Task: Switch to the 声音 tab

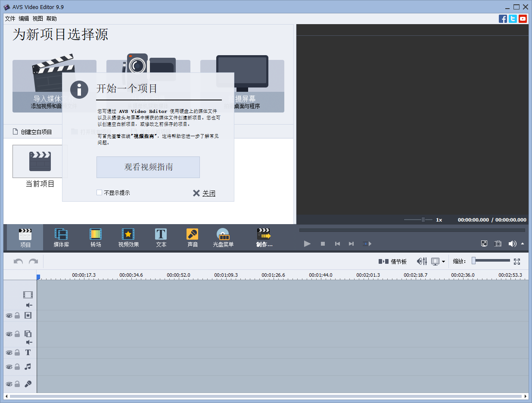Action: pyautogui.click(x=193, y=237)
